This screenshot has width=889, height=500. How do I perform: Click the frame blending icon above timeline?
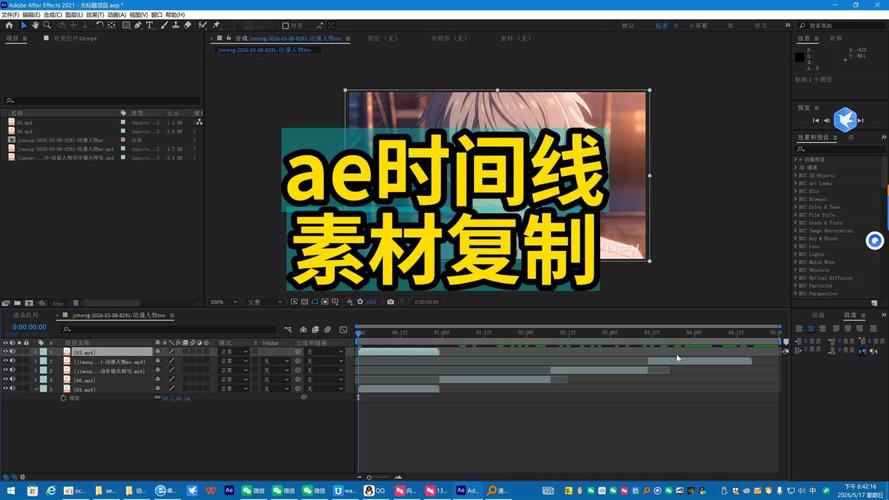315,329
